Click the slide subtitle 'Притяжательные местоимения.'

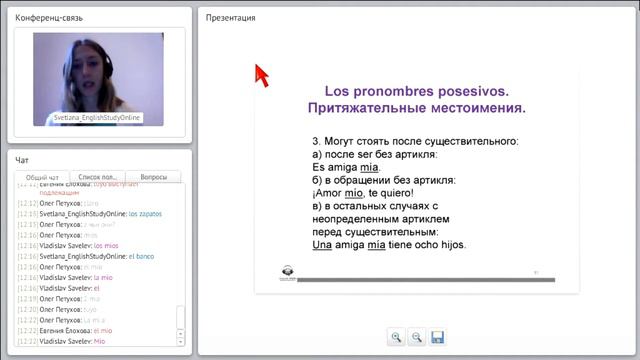click(x=417, y=108)
